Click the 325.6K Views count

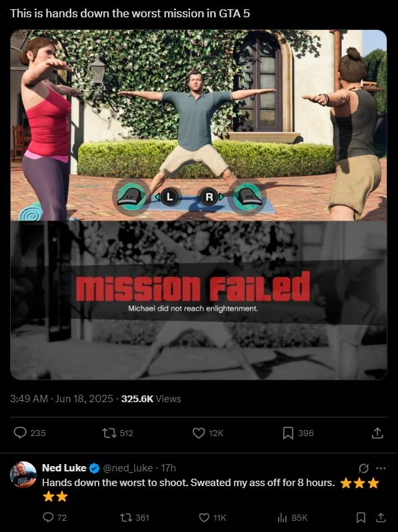[x=151, y=399]
